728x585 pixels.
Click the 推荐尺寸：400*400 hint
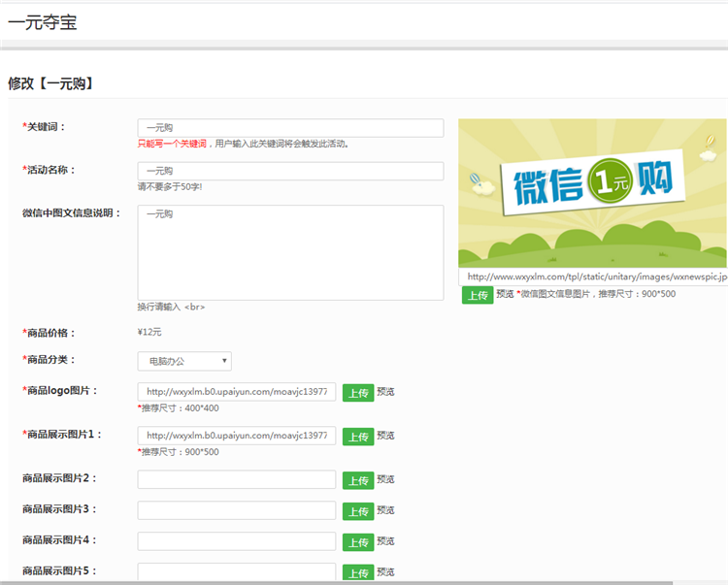pyautogui.click(x=178, y=407)
